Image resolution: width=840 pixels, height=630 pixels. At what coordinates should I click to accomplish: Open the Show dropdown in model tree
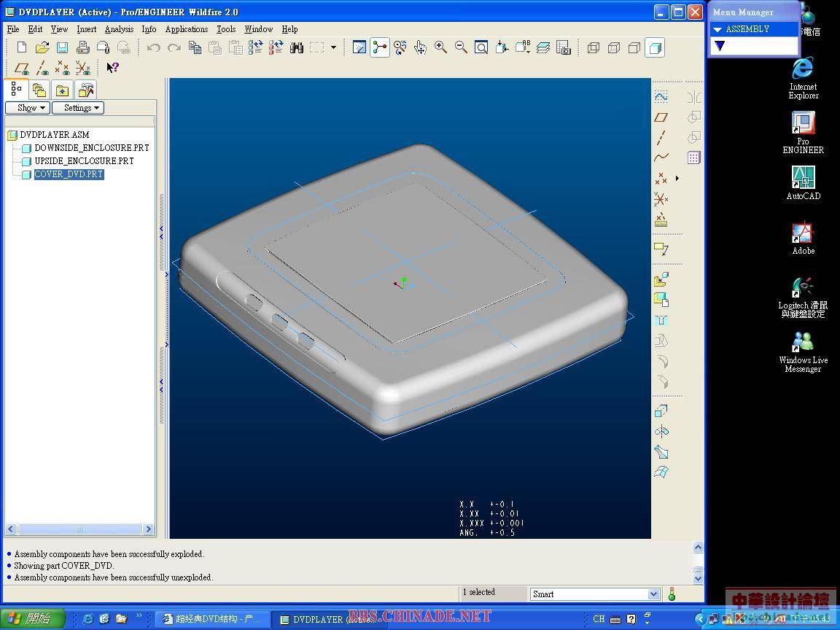tap(27, 108)
